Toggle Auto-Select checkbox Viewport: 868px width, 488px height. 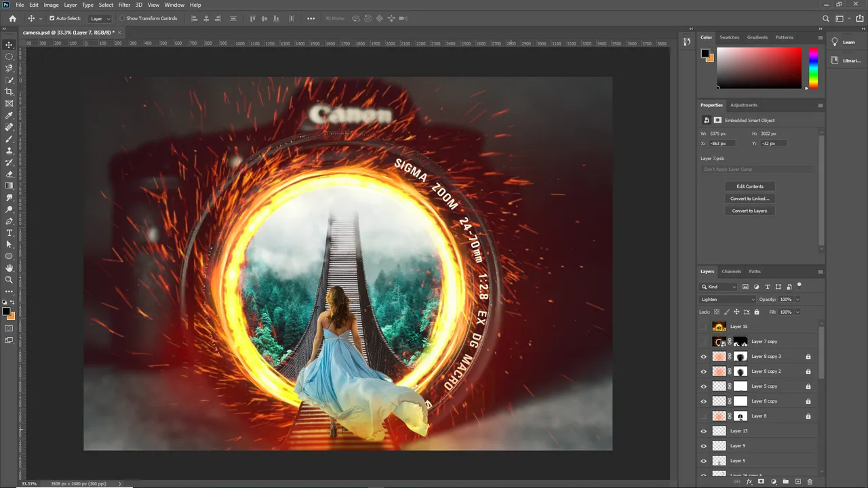click(x=52, y=18)
